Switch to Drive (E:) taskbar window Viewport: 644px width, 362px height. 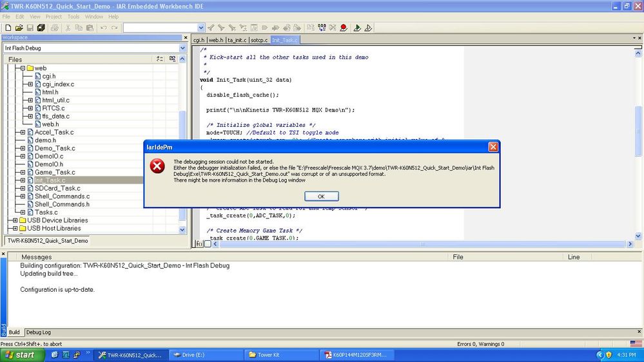[206, 355]
